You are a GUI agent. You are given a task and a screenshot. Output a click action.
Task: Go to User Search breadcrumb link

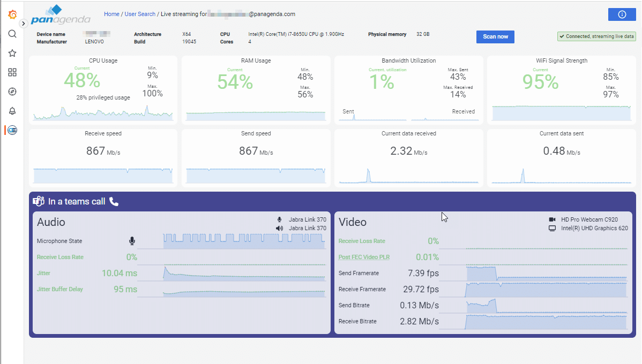140,14
